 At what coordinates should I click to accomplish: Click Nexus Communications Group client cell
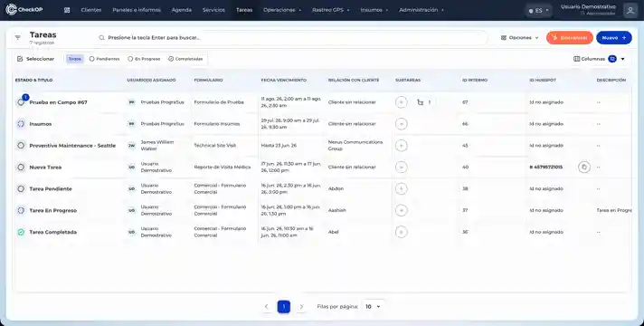pyautogui.click(x=355, y=146)
